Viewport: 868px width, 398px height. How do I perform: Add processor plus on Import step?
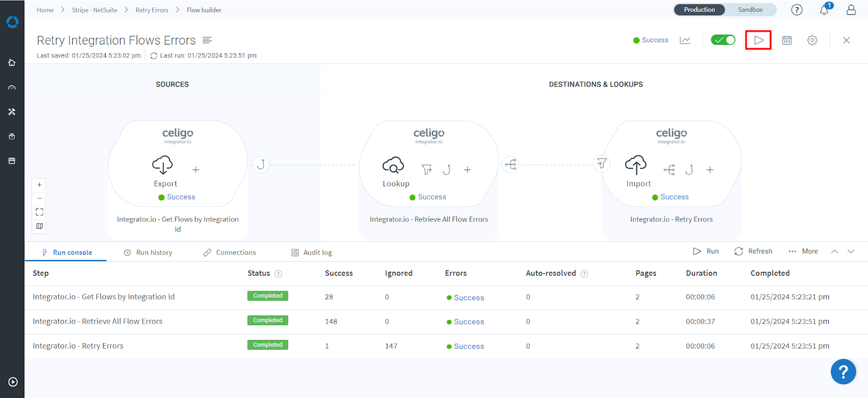pyautogui.click(x=710, y=170)
